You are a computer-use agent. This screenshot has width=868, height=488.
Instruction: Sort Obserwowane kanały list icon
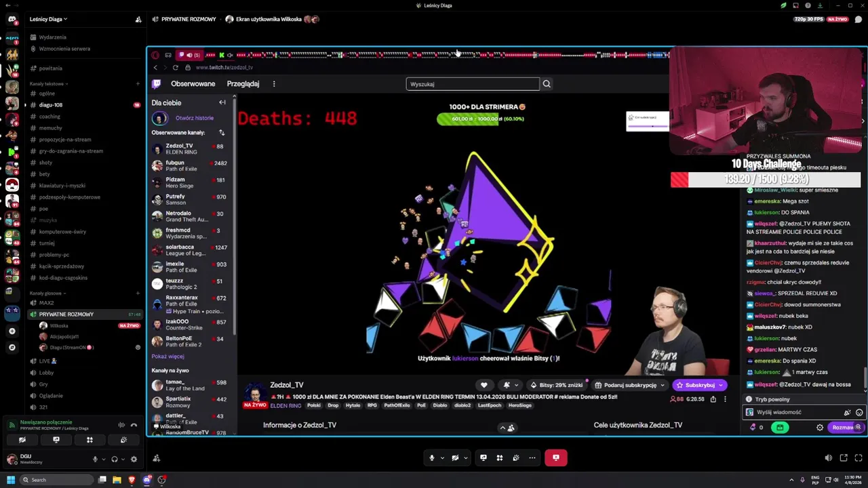221,133
